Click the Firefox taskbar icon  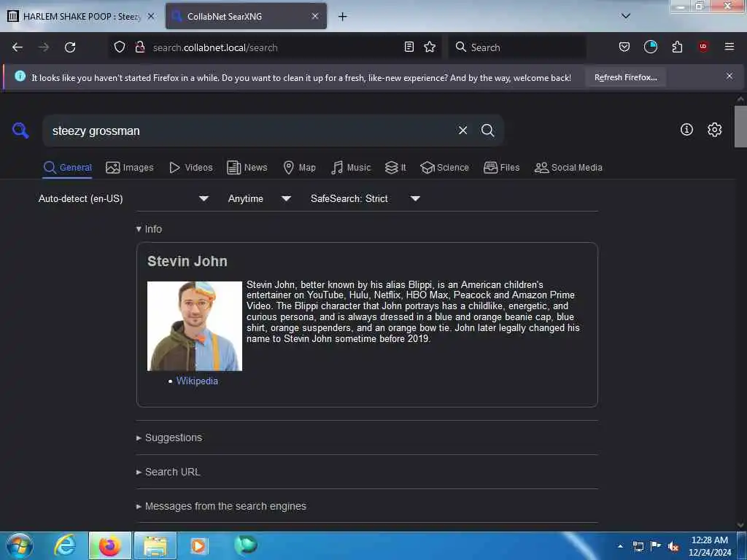(109, 545)
